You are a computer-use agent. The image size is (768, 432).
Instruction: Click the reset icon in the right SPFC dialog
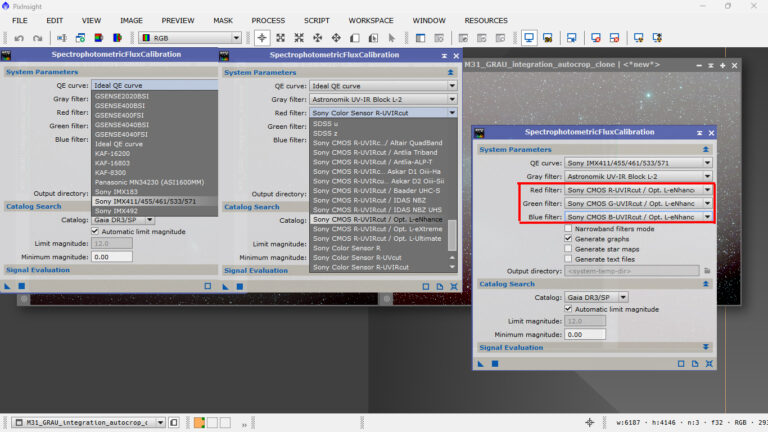(709, 364)
